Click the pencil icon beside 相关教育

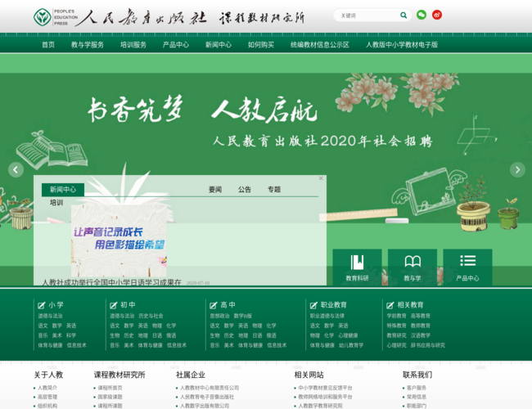(390, 305)
